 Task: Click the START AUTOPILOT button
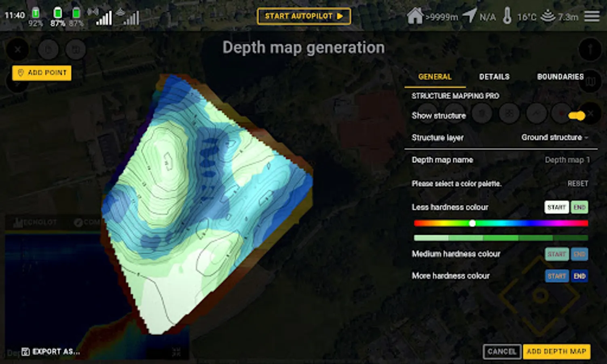click(x=304, y=16)
